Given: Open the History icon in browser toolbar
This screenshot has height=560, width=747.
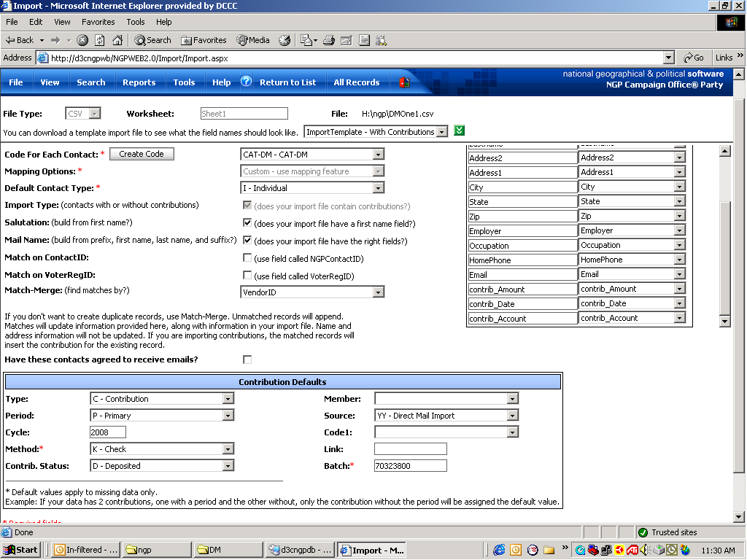Looking at the screenshot, I should (x=285, y=40).
